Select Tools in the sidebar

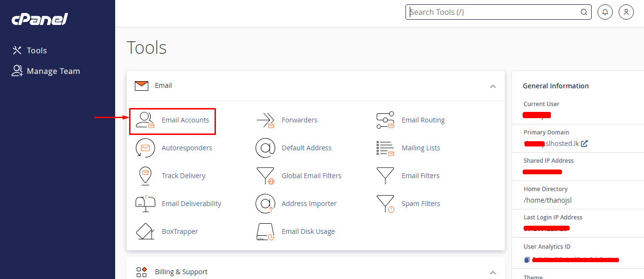point(37,50)
